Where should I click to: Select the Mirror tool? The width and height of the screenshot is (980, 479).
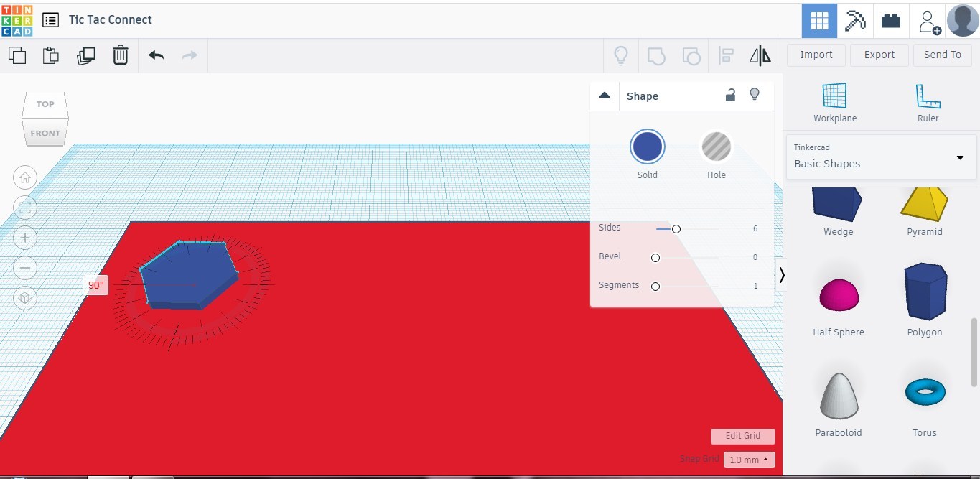click(x=759, y=55)
